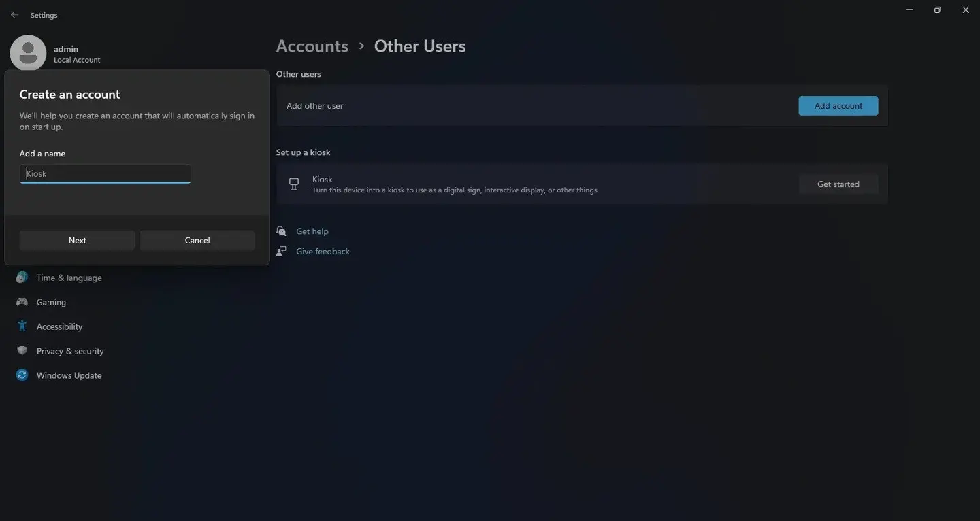
Task: Click the Windows Update icon in sidebar
Action: [x=22, y=375]
